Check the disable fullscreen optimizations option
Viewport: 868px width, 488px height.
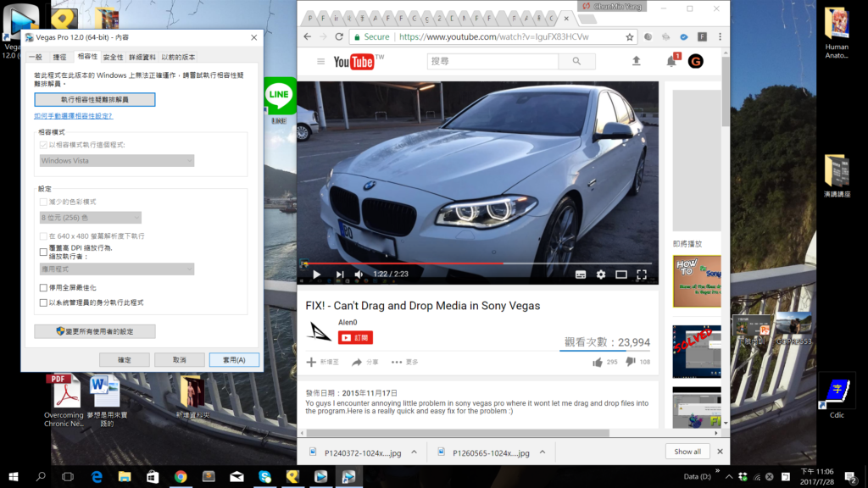pyautogui.click(x=44, y=288)
